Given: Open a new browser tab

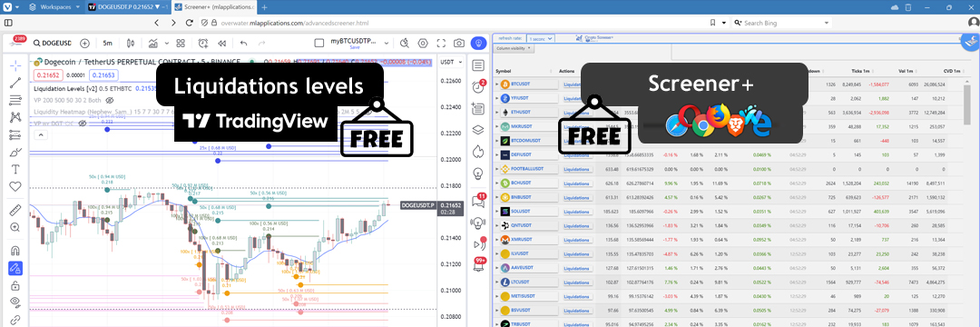Looking at the screenshot, I should tap(264, 7).
